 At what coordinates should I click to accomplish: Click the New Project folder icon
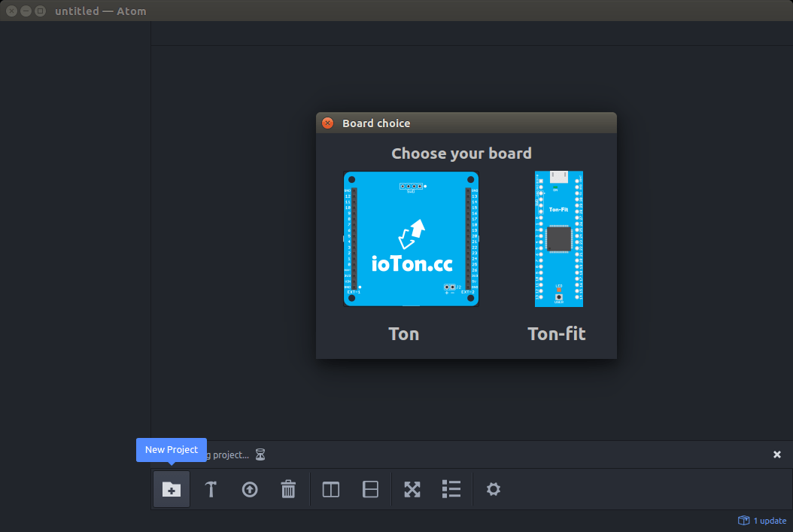point(172,489)
